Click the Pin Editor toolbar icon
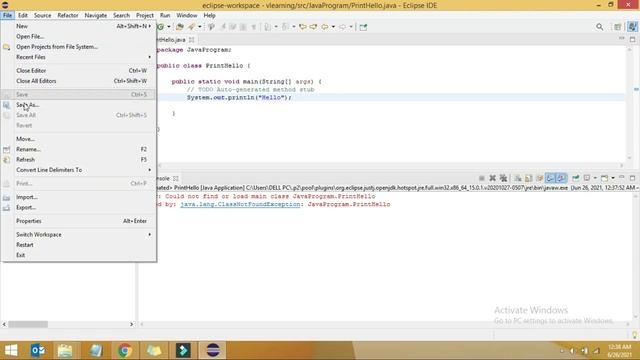Viewport: 640px width, 360px height. point(363,27)
